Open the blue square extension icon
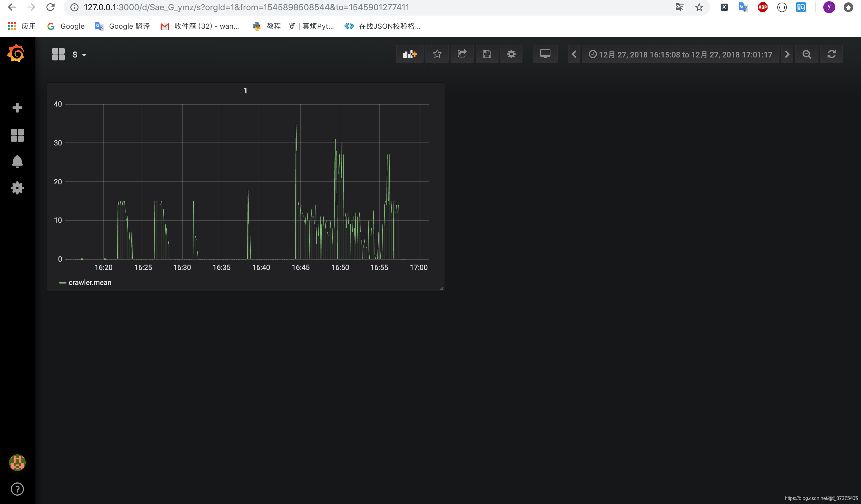 pyautogui.click(x=801, y=7)
